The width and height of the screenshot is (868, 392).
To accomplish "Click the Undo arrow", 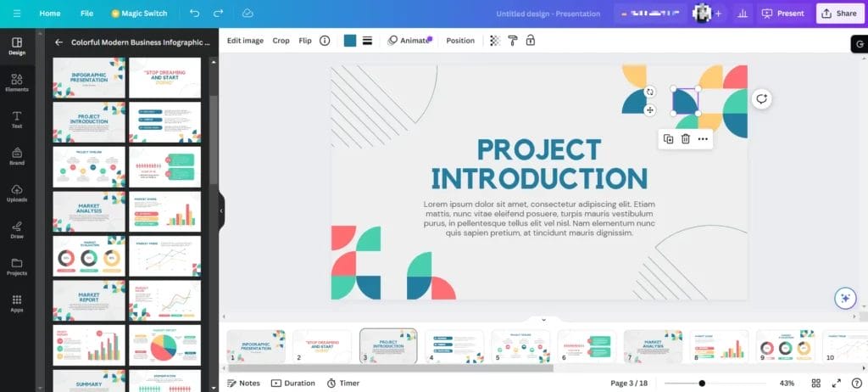I will coord(194,14).
